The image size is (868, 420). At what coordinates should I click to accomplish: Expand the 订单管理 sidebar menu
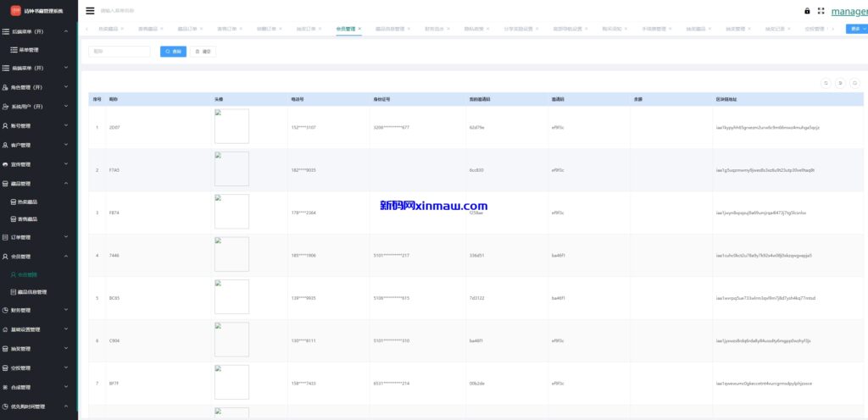[39, 237]
